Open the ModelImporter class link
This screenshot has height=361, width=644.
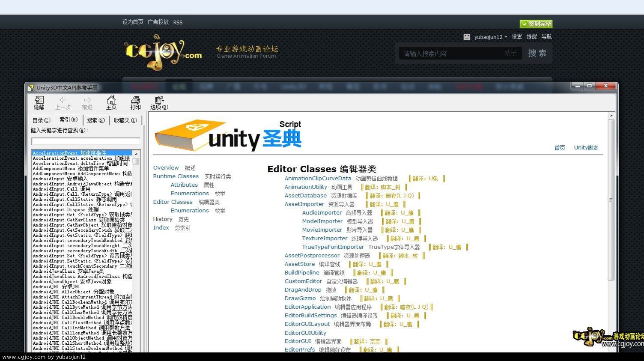click(x=322, y=221)
